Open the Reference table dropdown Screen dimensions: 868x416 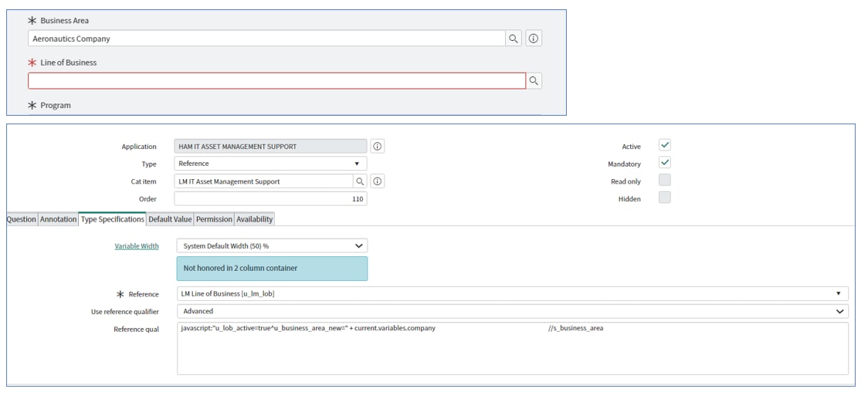(x=512, y=293)
